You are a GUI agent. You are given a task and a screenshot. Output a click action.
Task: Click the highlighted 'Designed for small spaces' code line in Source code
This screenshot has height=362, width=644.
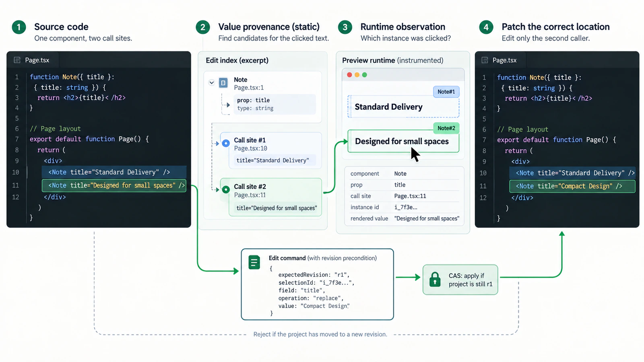point(114,185)
